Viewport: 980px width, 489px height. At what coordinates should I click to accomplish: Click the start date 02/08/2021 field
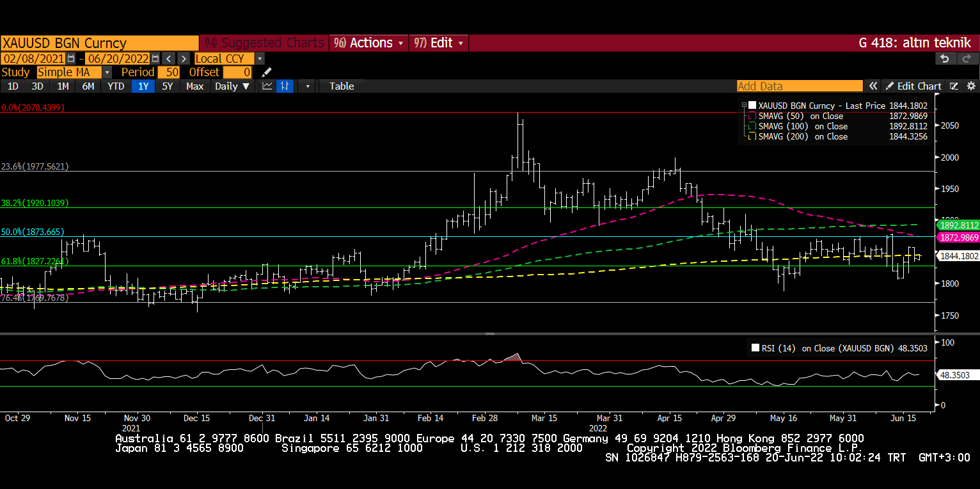pyautogui.click(x=33, y=58)
